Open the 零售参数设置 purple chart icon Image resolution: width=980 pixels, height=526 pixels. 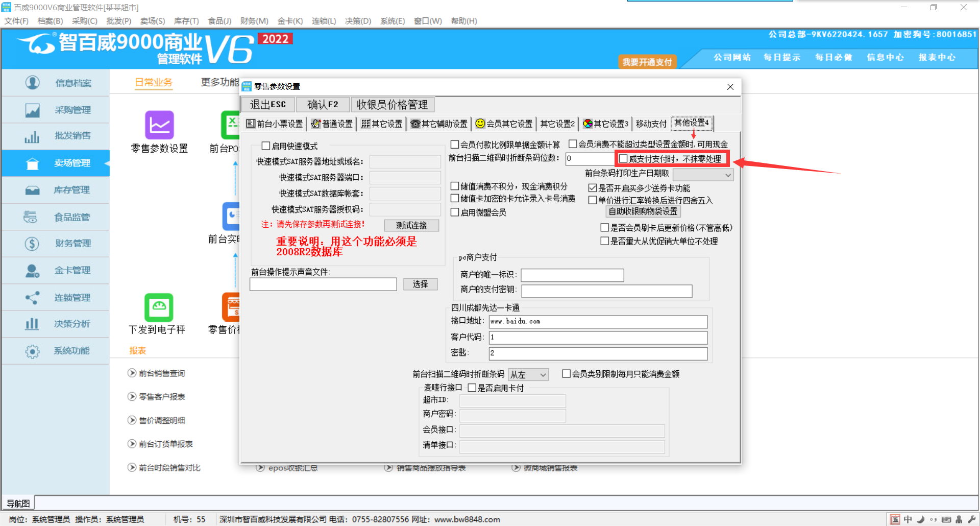159,125
